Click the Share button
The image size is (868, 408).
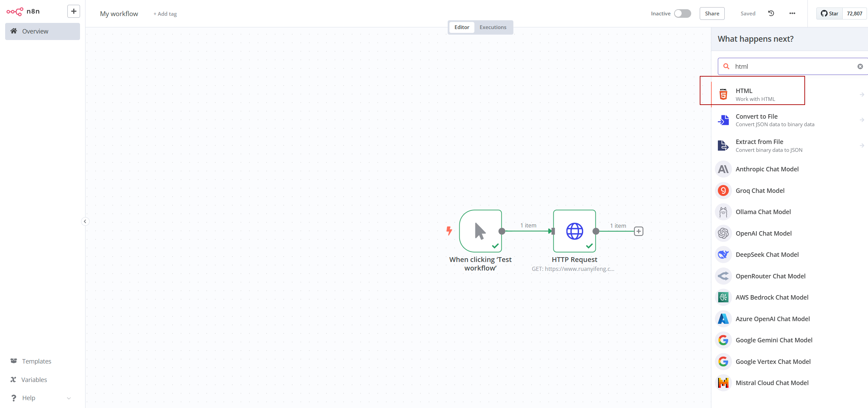point(712,13)
